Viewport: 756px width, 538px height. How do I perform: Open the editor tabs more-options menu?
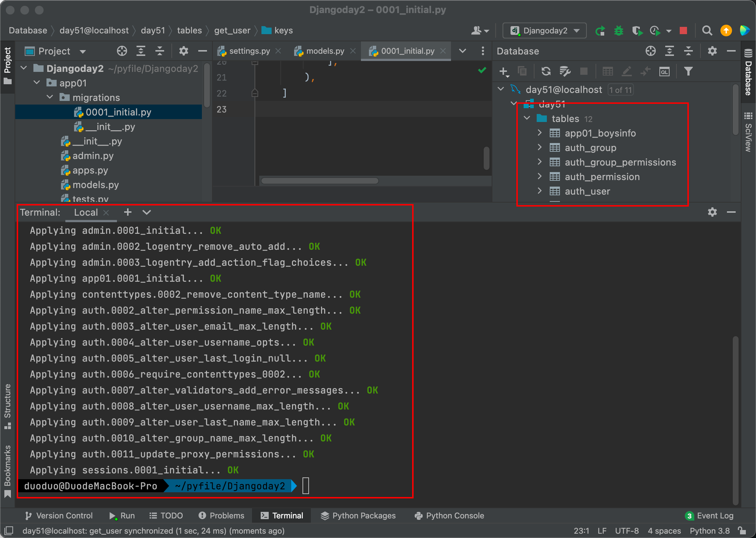click(x=483, y=51)
